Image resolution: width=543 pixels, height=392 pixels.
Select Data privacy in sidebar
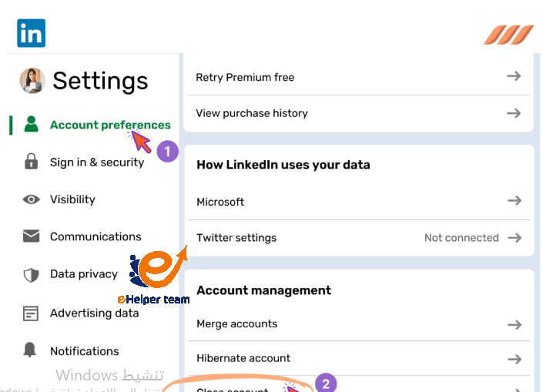84,274
